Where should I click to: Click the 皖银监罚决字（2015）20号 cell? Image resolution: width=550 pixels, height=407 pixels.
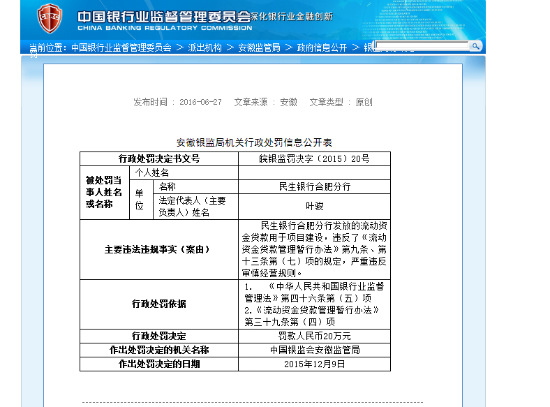click(314, 159)
